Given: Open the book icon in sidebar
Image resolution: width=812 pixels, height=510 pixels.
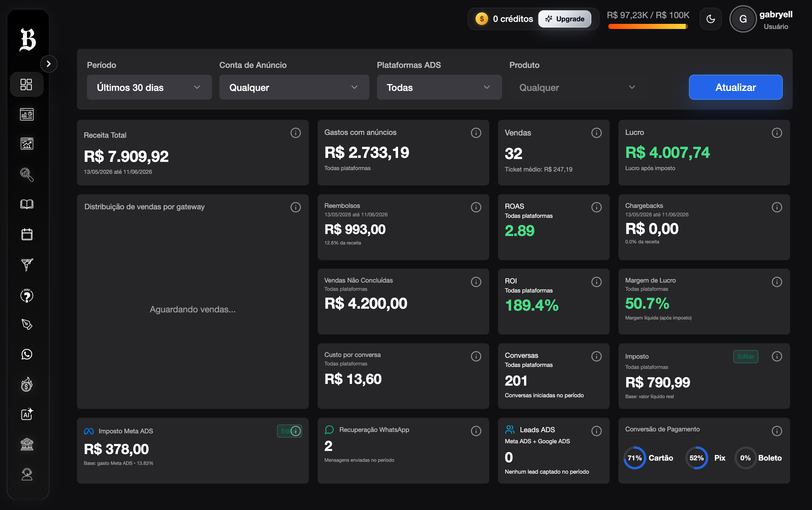Looking at the screenshot, I should click(x=27, y=204).
